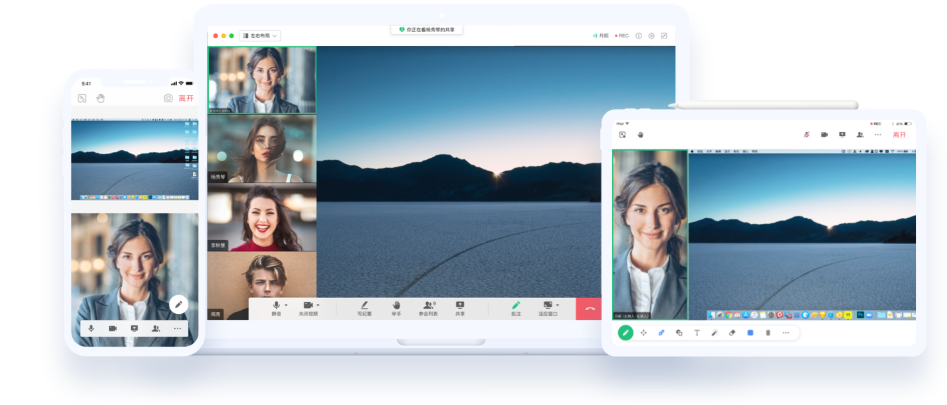Pick the blue color swatch on tablet toolbar
The image size is (947, 405).
click(x=750, y=332)
